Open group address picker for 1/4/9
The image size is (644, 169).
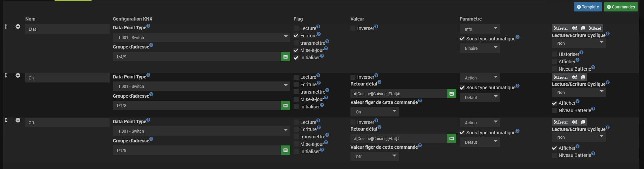pyautogui.click(x=285, y=57)
